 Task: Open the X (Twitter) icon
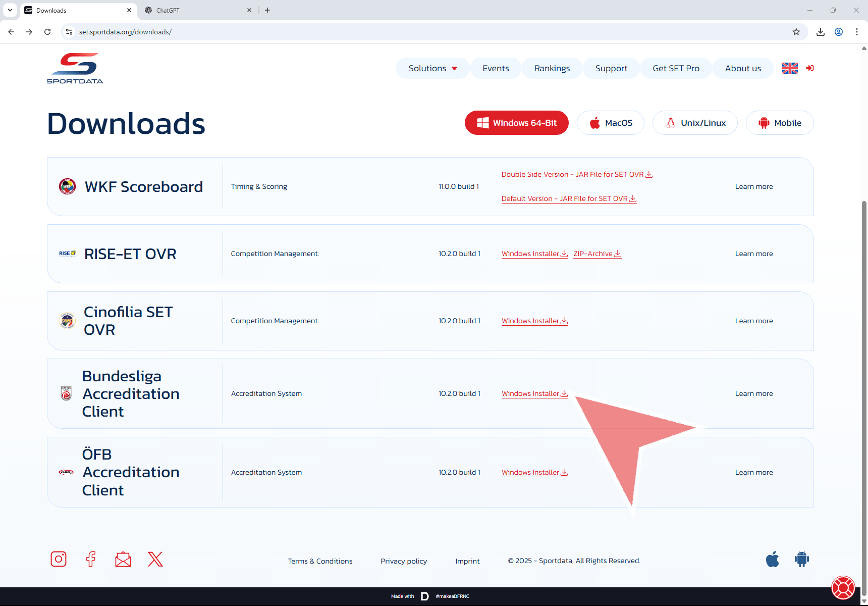click(155, 559)
